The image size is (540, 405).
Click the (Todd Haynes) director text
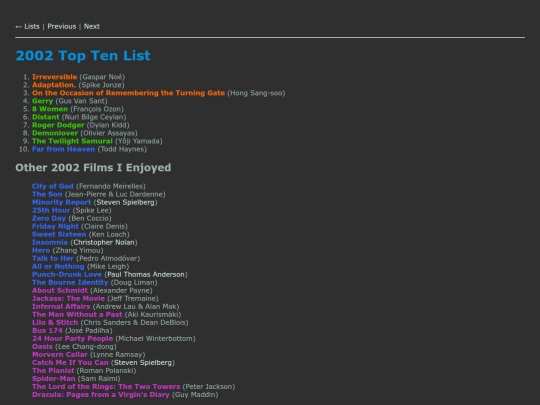click(x=122, y=149)
